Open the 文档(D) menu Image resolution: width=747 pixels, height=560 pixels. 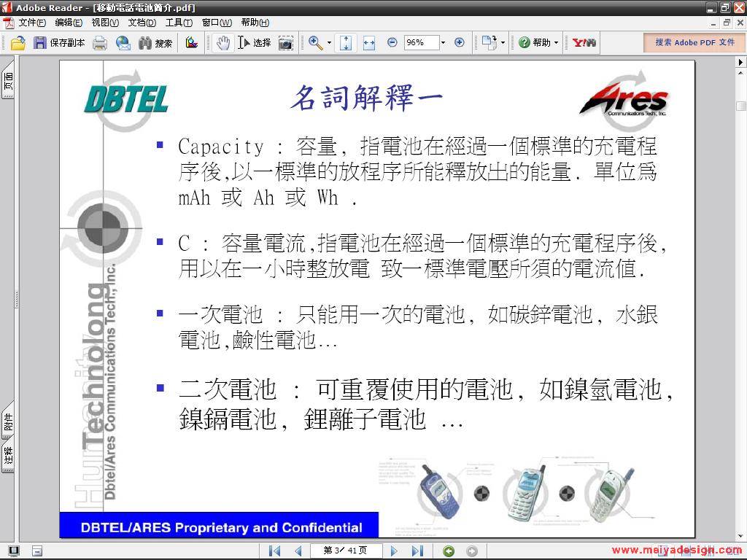[x=142, y=23]
